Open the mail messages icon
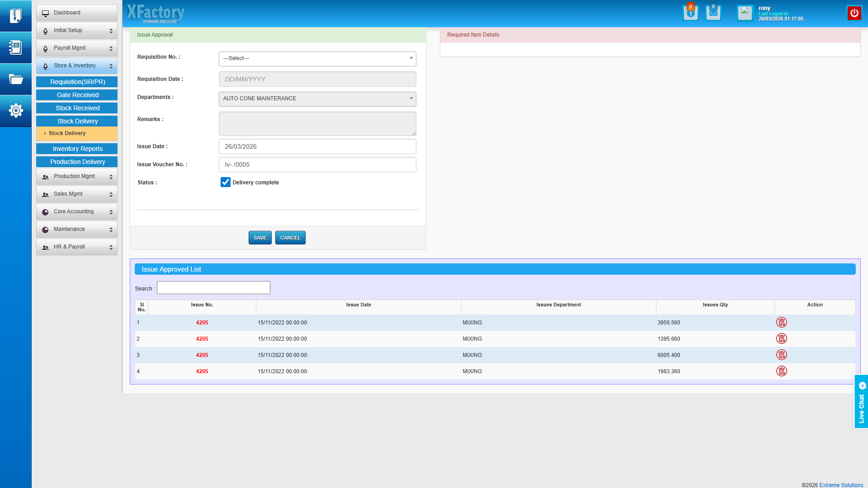The image size is (868, 488). click(x=713, y=13)
